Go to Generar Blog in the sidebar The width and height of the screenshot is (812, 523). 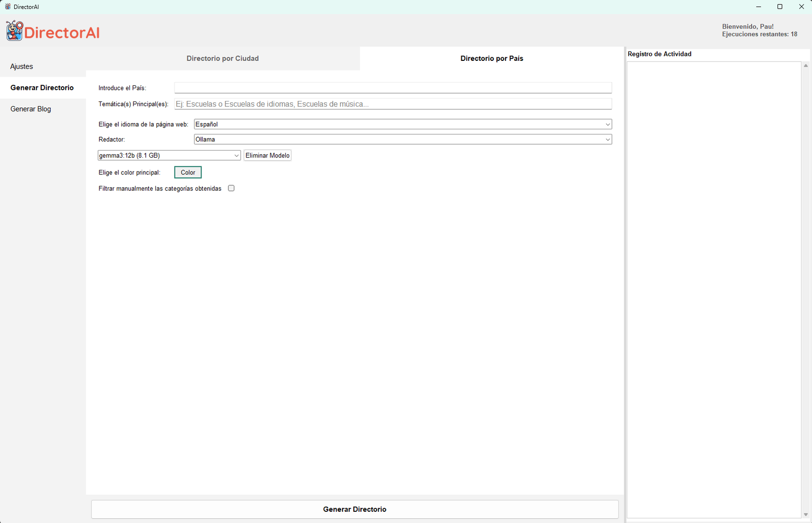tap(31, 109)
